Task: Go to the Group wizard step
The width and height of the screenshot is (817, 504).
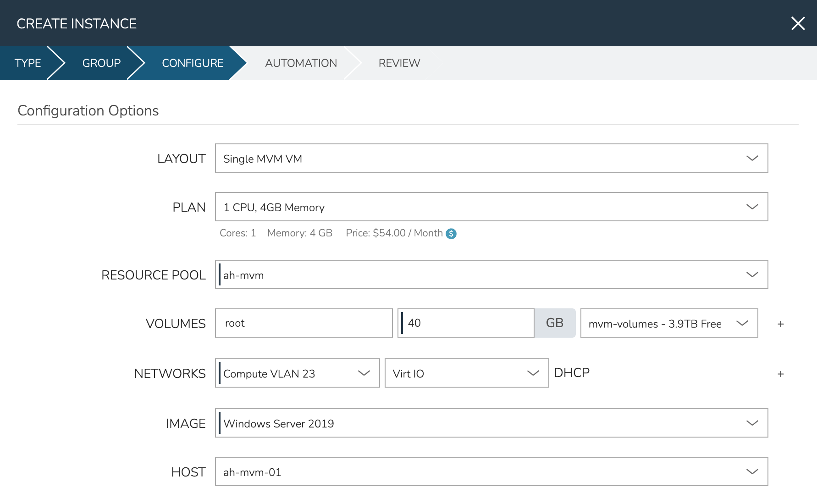Action: (101, 63)
